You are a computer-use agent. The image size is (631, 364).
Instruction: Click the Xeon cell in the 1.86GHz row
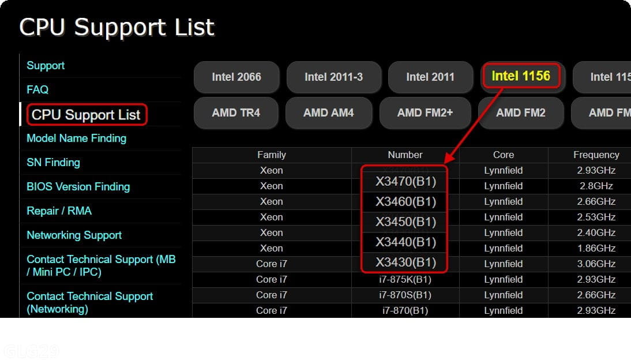[272, 249]
